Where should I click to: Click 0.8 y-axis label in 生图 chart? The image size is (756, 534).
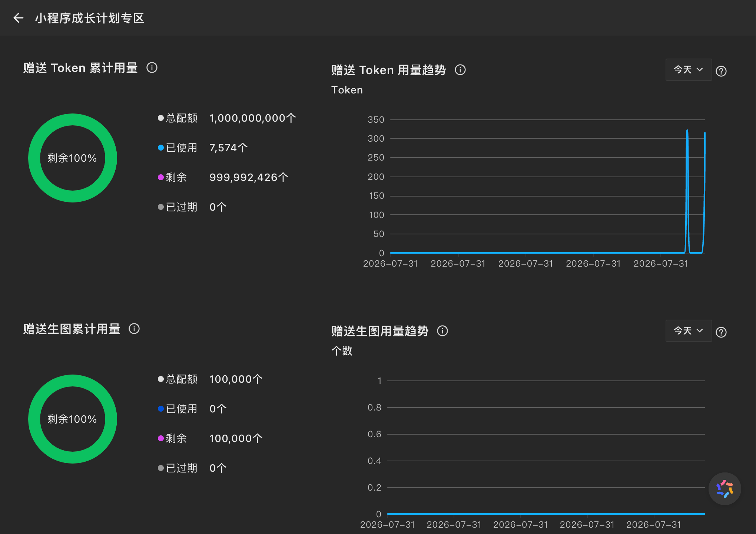(x=374, y=408)
